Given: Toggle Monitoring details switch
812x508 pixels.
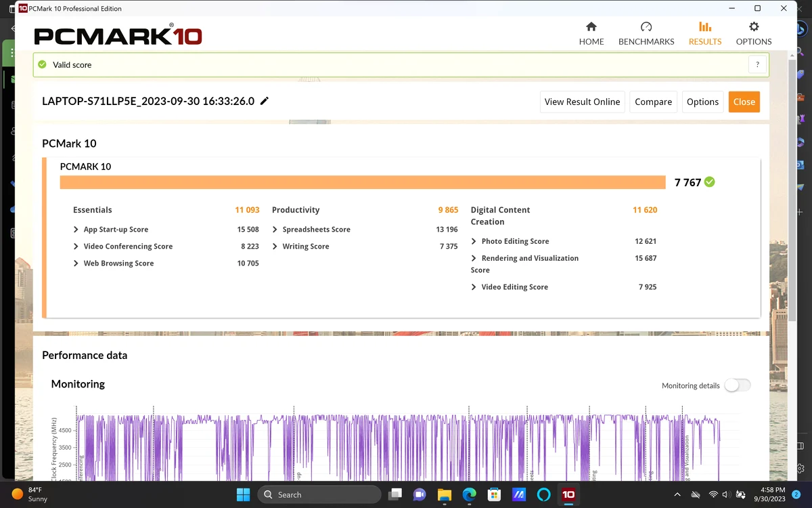Looking at the screenshot, I should point(738,385).
